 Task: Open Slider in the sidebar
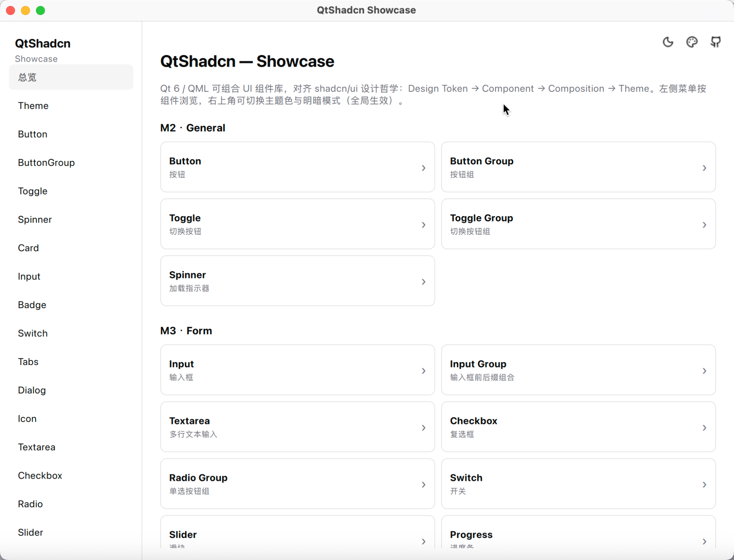click(x=71, y=532)
